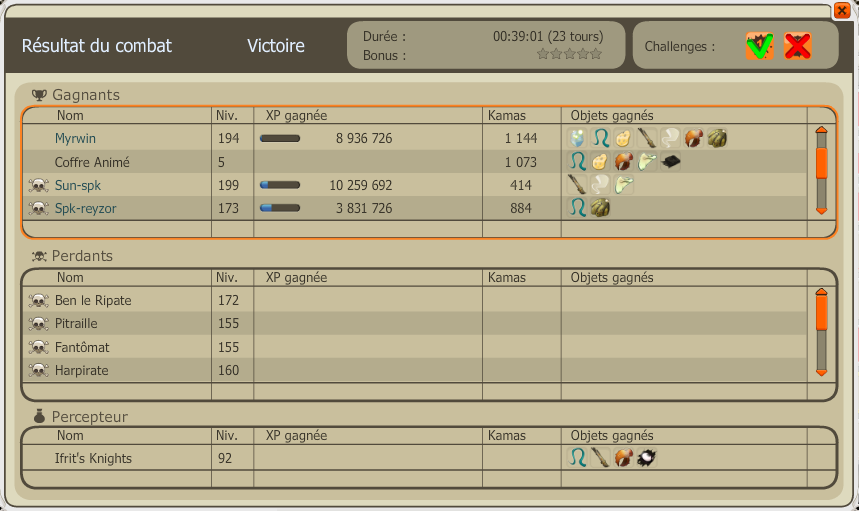Click the kamas value "414"

click(x=521, y=186)
